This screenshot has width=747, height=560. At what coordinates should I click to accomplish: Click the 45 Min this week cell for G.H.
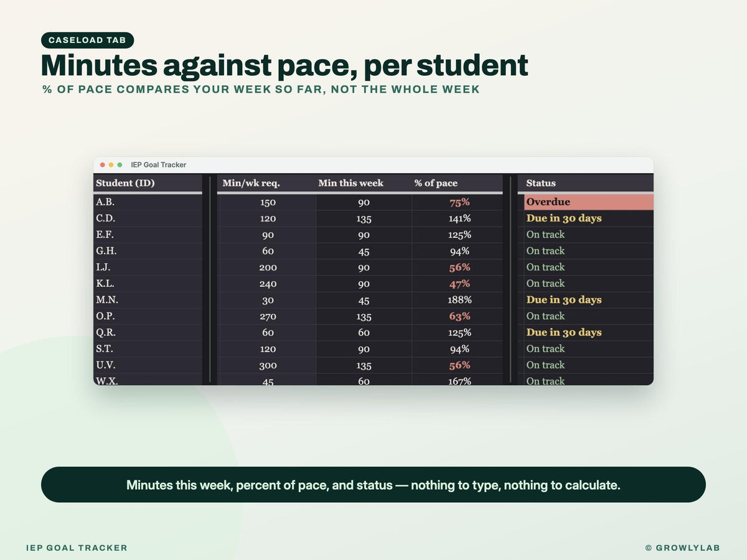coord(364,251)
